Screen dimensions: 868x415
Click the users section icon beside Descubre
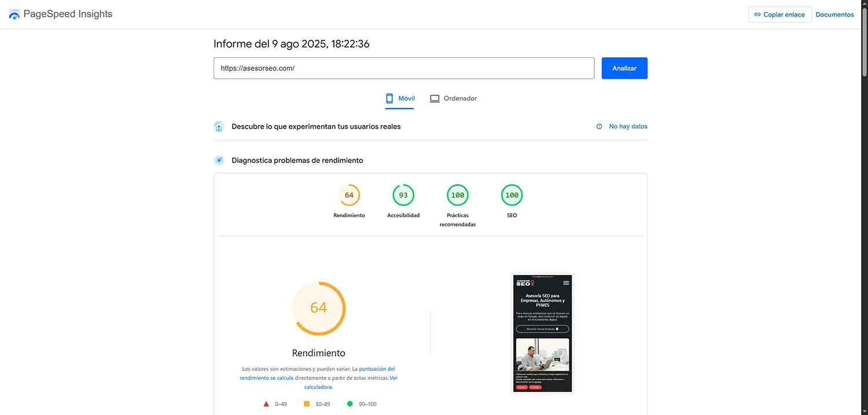pyautogui.click(x=219, y=126)
